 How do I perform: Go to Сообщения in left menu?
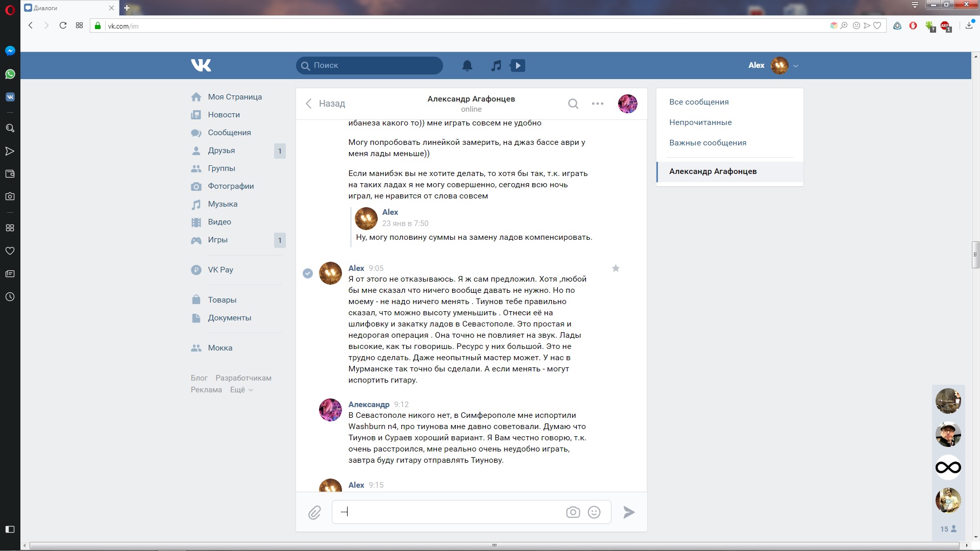(x=229, y=133)
